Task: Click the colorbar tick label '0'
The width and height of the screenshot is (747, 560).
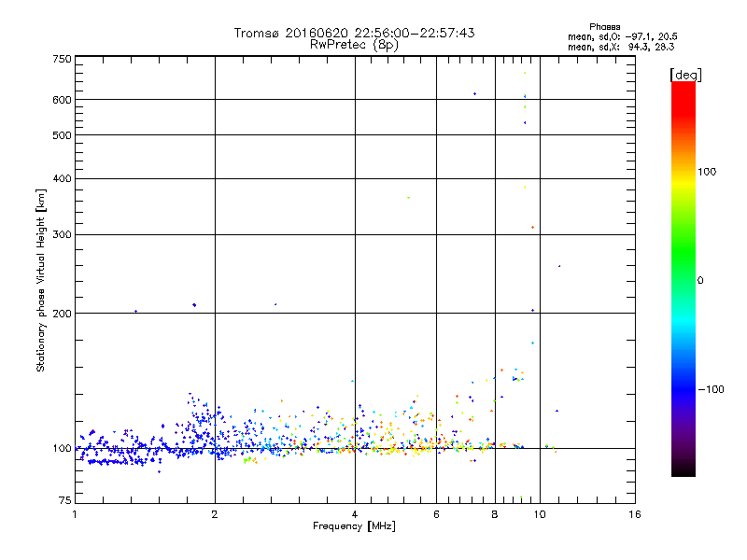Action: [x=700, y=281]
